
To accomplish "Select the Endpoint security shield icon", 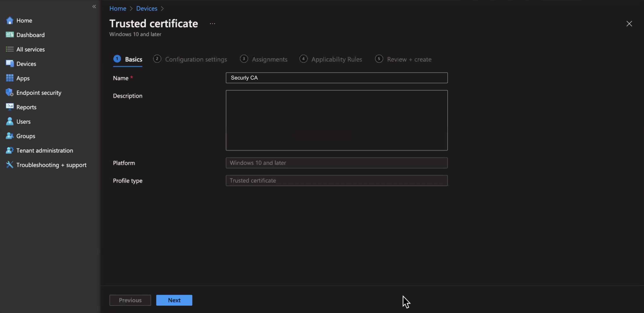I will [x=9, y=93].
